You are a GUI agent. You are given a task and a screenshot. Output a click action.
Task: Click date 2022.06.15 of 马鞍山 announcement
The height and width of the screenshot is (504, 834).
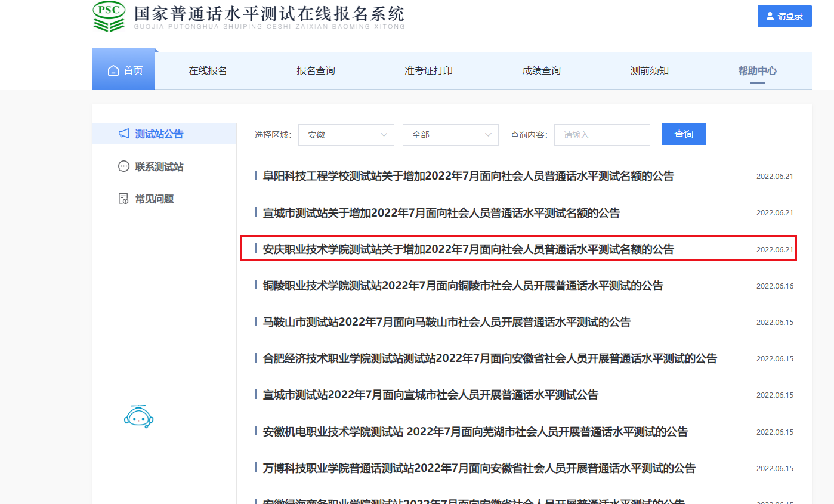point(775,323)
